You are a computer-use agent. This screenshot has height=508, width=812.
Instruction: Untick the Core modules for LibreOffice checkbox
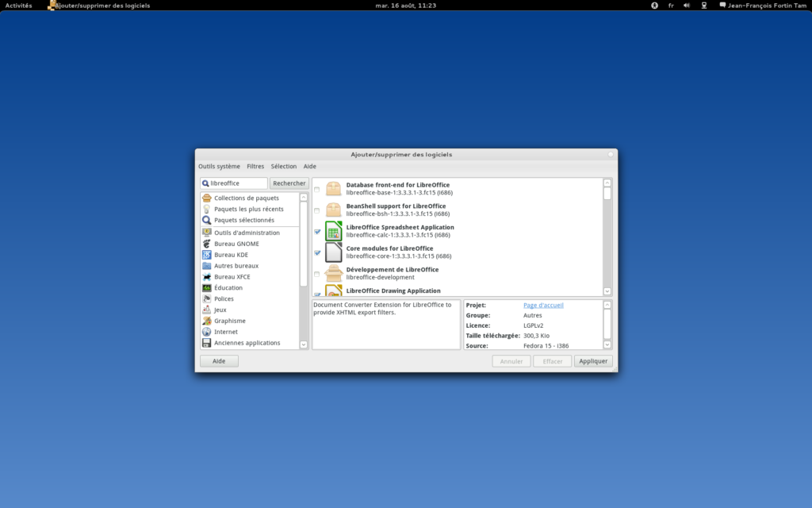point(317,253)
